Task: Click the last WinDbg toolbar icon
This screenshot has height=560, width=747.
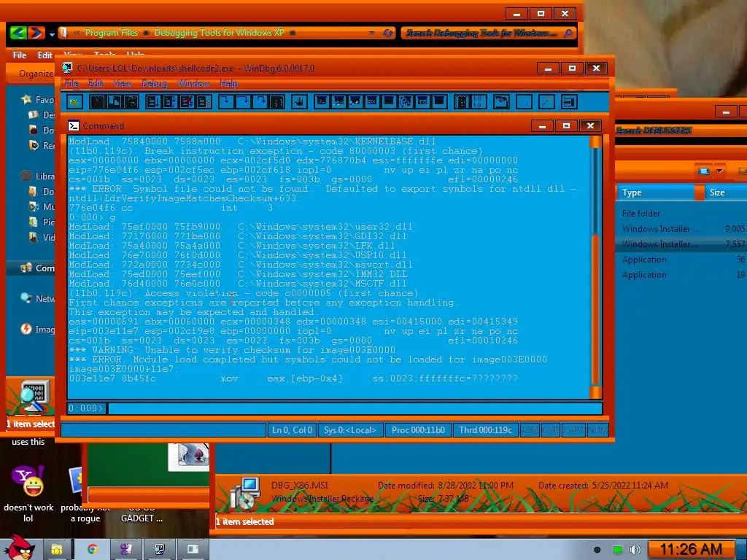Action: pyautogui.click(x=569, y=102)
